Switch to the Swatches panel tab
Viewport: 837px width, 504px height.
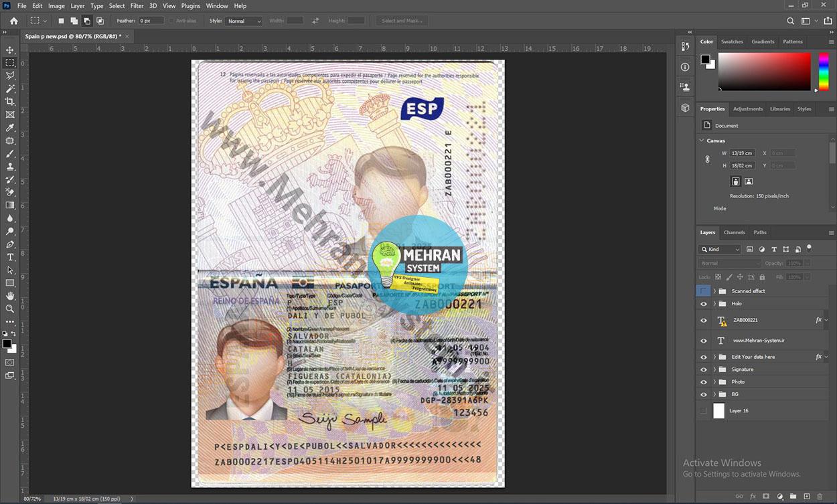[x=732, y=41]
